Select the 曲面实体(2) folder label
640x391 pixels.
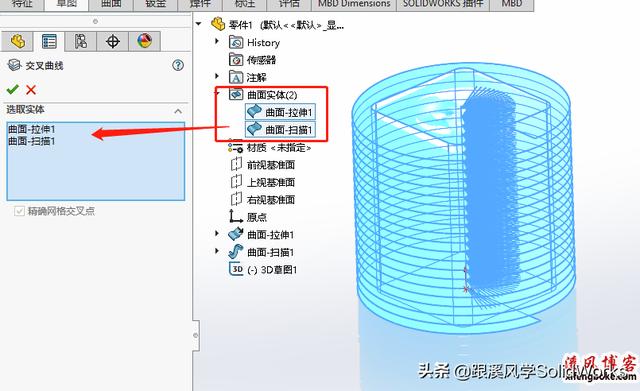point(272,95)
